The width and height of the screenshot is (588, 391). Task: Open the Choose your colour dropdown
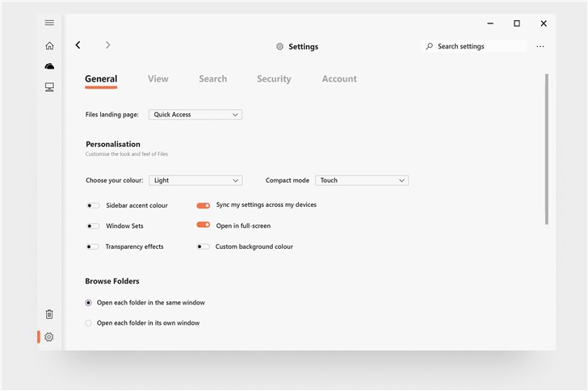point(195,180)
